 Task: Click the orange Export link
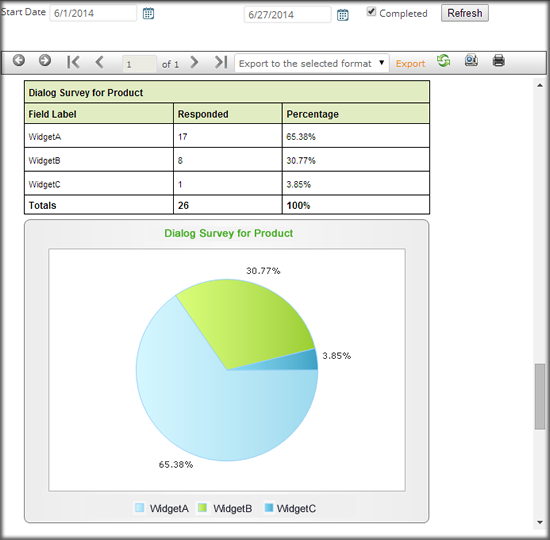410,64
